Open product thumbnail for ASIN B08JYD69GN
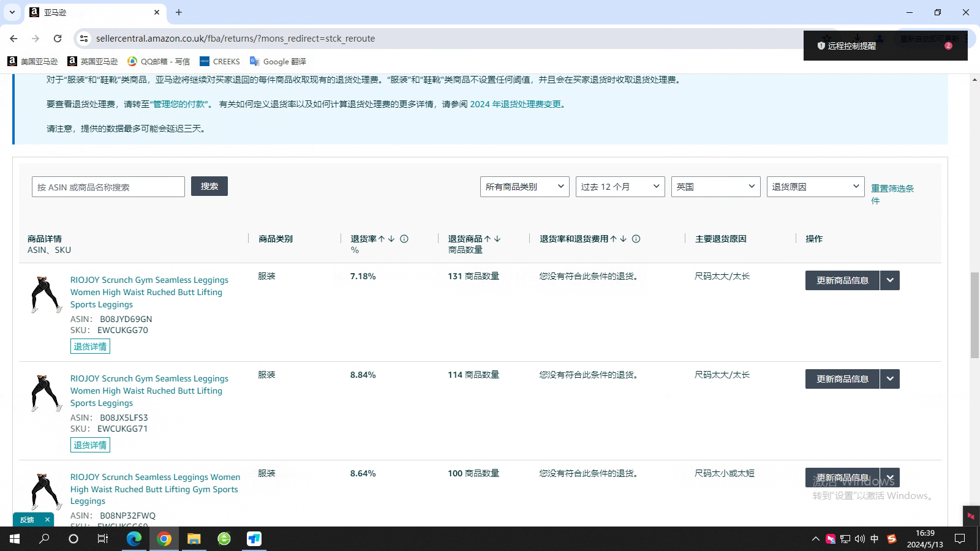The height and width of the screenshot is (551, 980). click(x=46, y=294)
